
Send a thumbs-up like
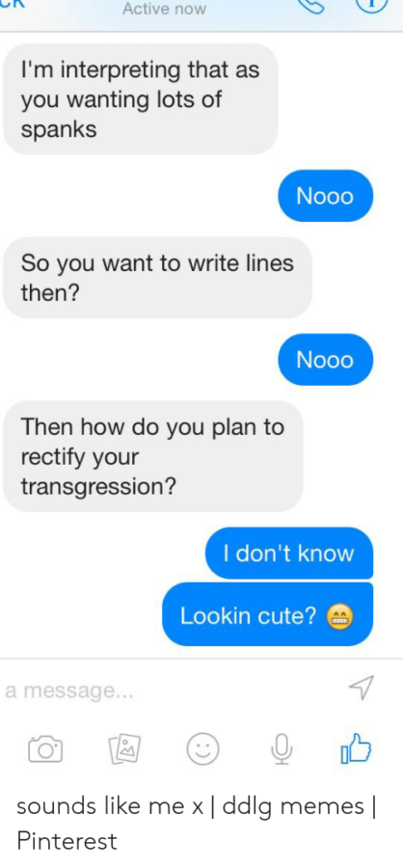356,747
